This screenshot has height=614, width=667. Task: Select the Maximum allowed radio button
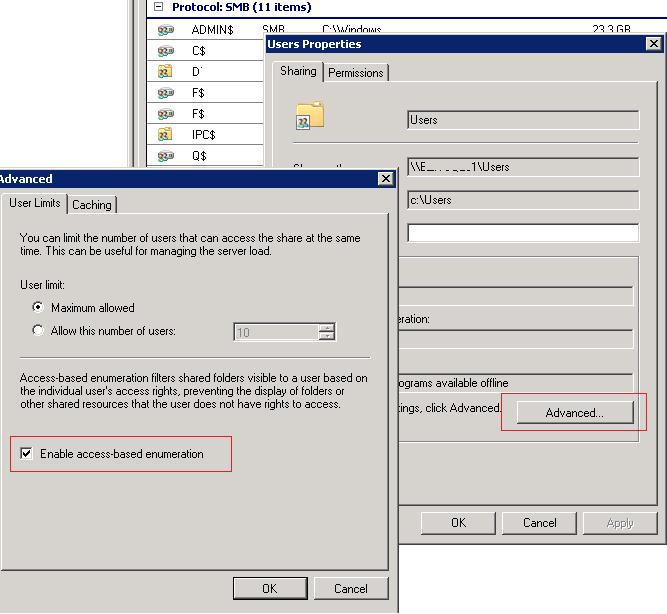point(38,308)
